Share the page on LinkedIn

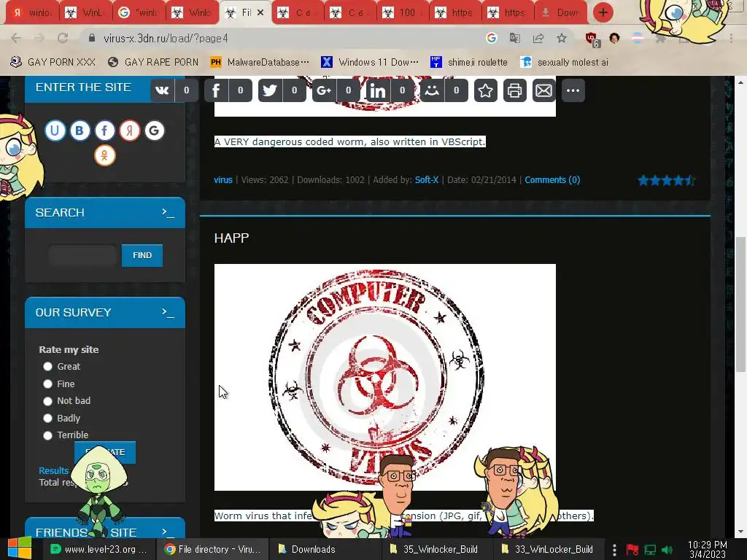tap(378, 90)
